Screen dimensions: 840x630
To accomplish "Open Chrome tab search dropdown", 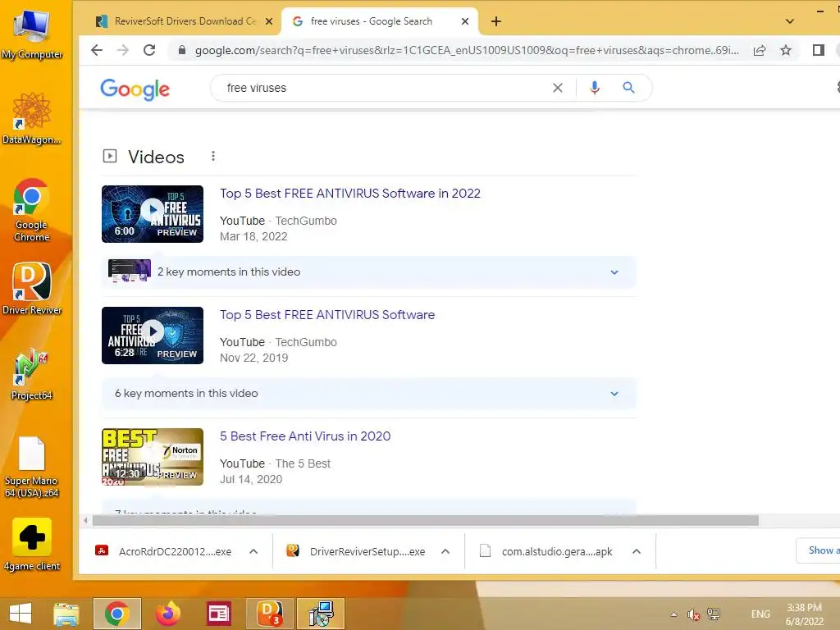I will (x=790, y=21).
